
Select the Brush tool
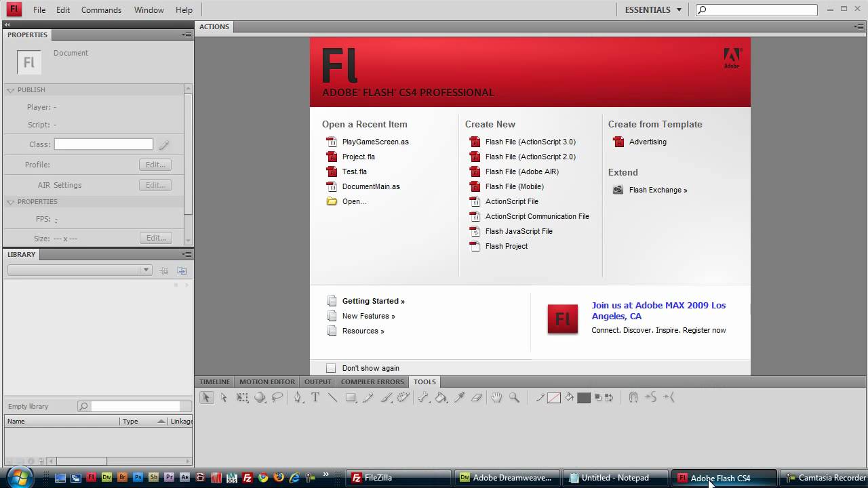click(386, 398)
